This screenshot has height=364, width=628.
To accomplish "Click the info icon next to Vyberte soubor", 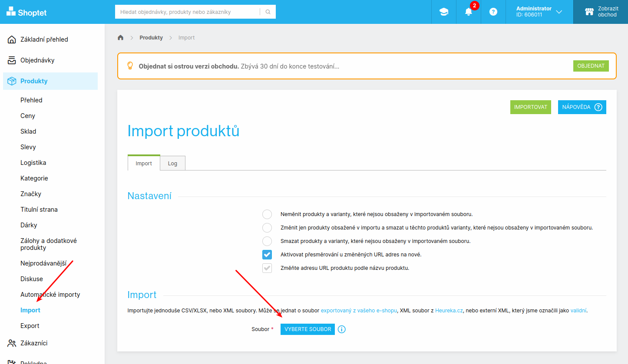I will pos(342,329).
